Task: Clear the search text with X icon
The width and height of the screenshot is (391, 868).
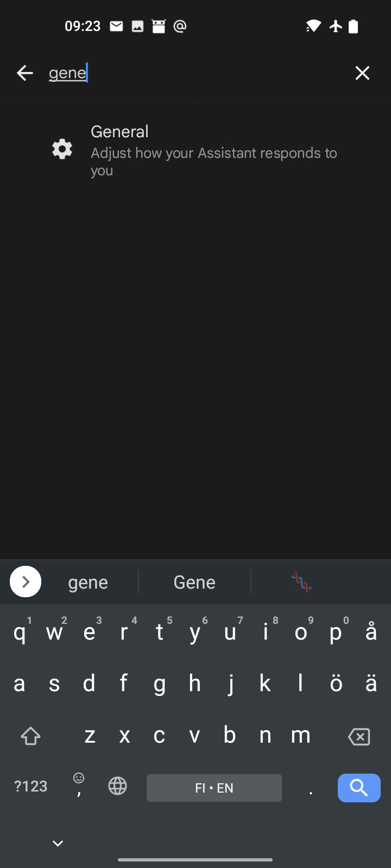Action: click(x=362, y=73)
